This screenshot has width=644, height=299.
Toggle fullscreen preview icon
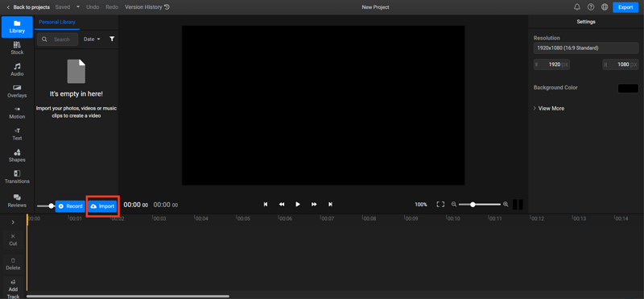click(x=440, y=205)
